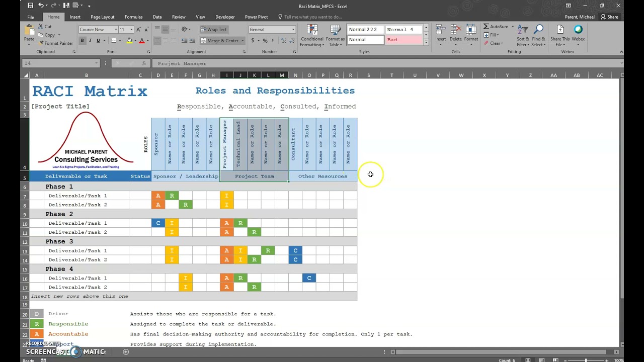Open Sort & Filter
Screen dimensions: 644x362
(x=523, y=36)
